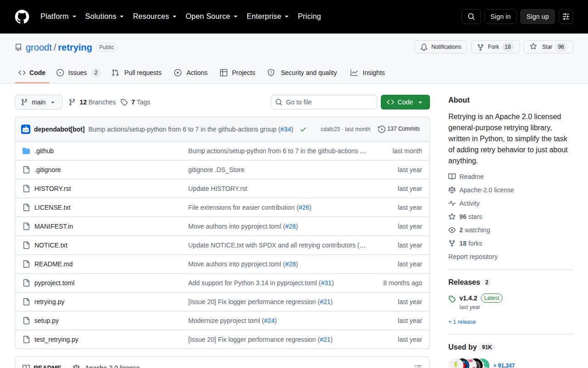
Task: Open the Actions tab
Action: tap(191, 73)
